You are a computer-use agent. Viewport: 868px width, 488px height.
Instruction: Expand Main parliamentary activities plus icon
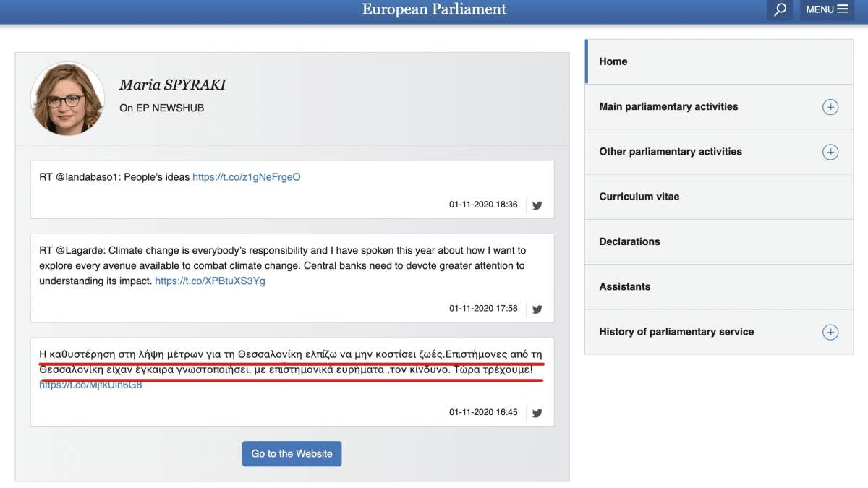tap(830, 107)
